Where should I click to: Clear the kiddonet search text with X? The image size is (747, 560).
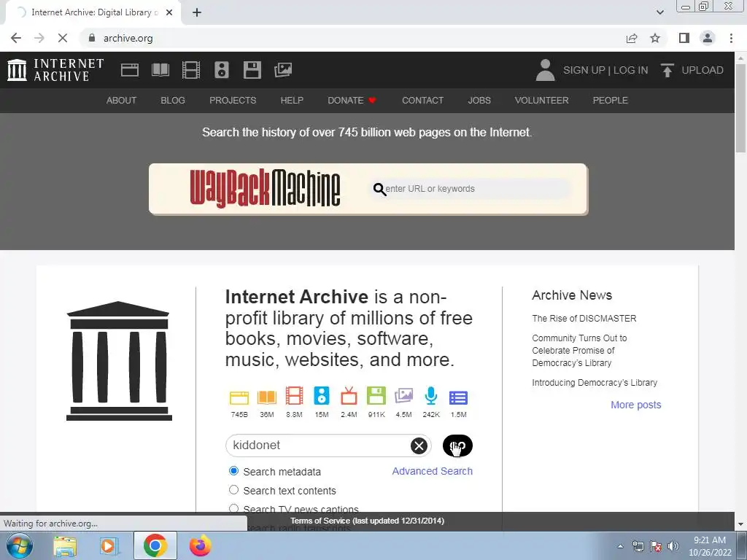[419, 446]
